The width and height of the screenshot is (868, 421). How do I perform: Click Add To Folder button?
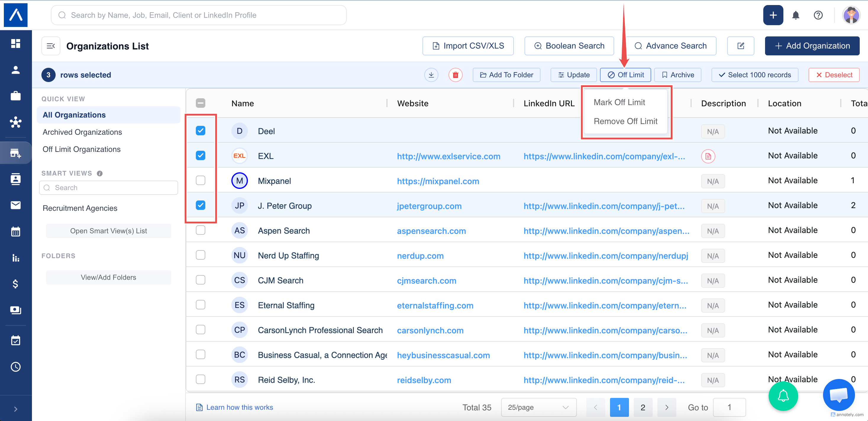click(506, 75)
